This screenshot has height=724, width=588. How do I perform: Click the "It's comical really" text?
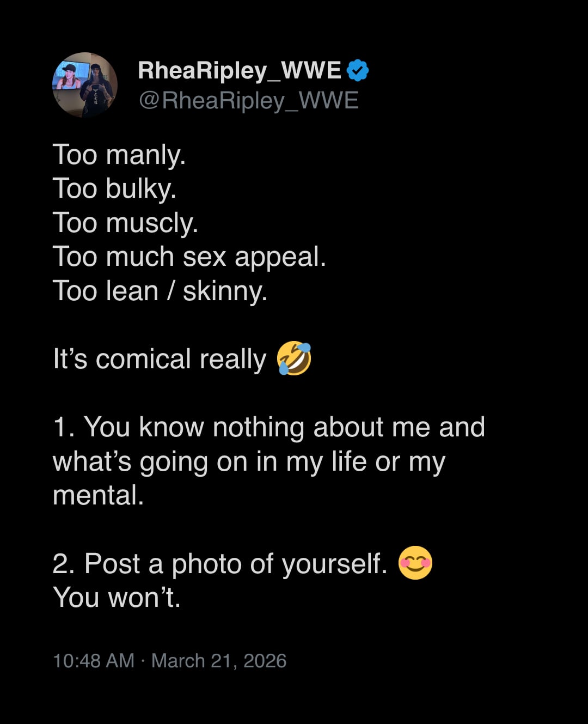(160, 359)
